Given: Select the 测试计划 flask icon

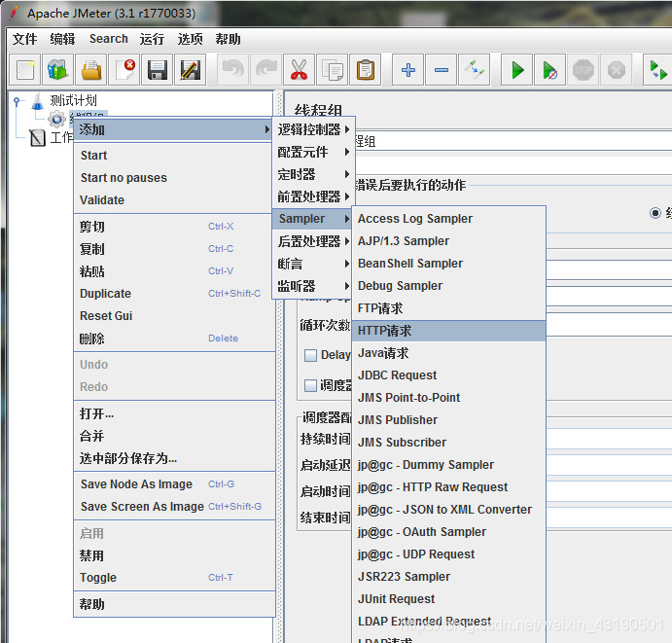Looking at the screenshot, I should click(38, 101).
